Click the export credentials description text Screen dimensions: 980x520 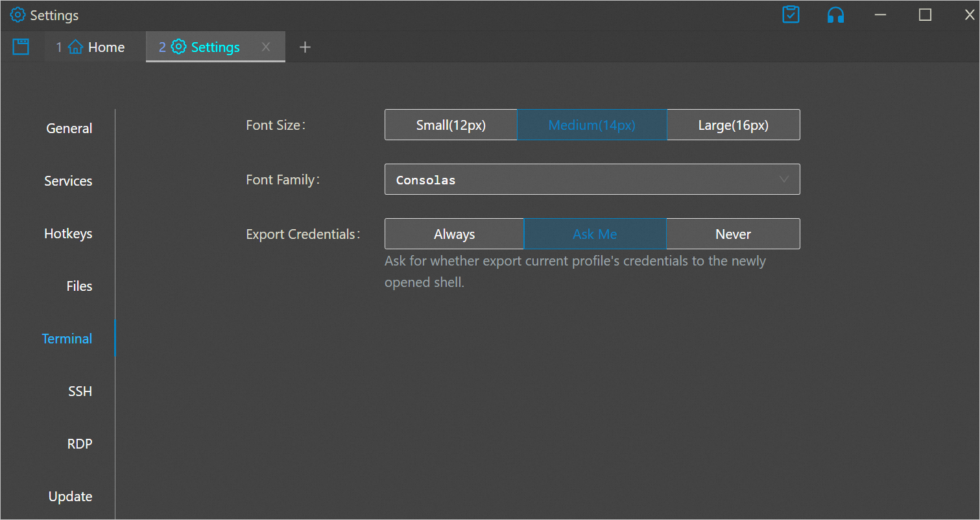click(x=575, y=272)
